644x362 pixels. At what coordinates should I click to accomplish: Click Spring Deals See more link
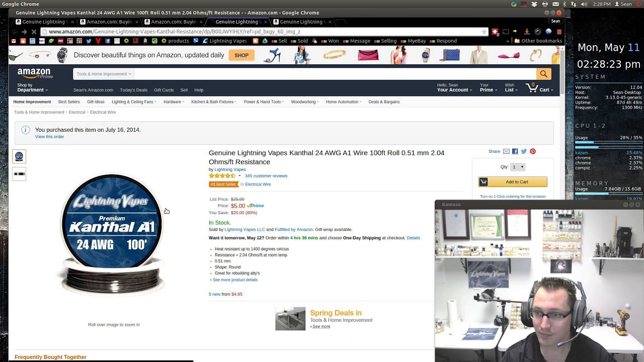(x=321, y=327)
